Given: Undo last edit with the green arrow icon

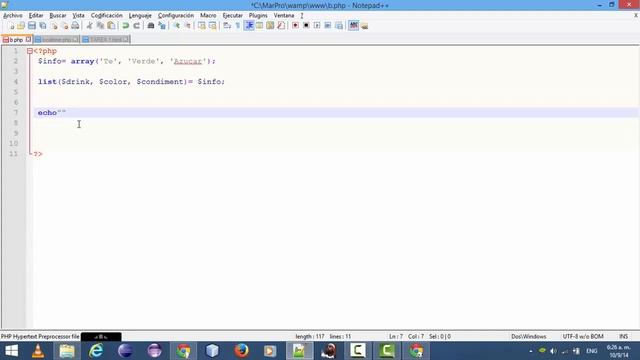Looking at the screenshot, I should pos(125,26).
